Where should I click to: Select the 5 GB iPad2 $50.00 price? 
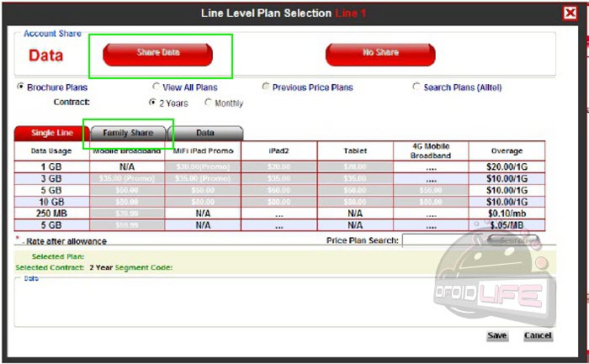[x=279, y=191]
